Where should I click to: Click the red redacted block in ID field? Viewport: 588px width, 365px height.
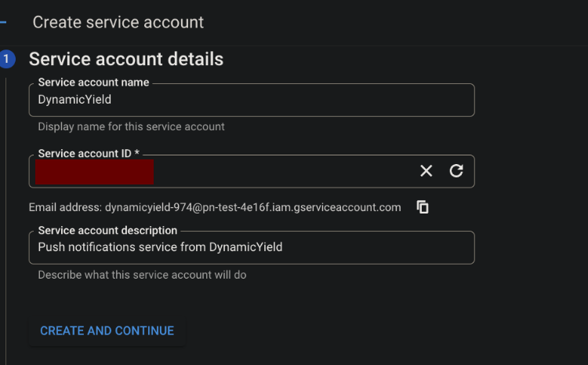point(94,171)
